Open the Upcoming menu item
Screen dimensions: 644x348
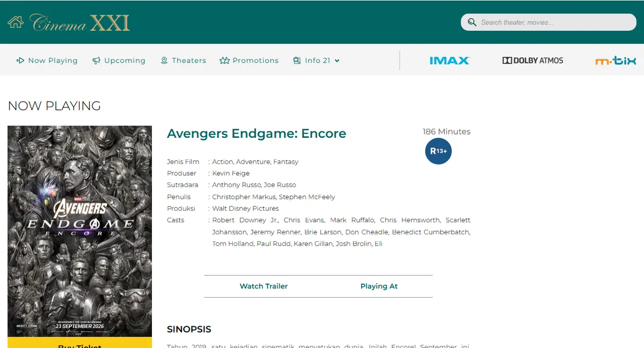point(119,61)
